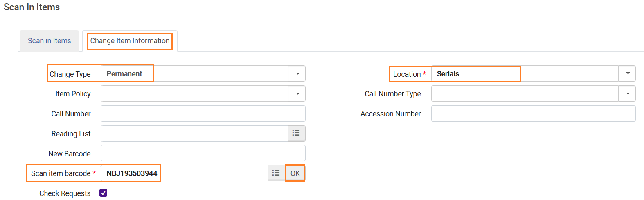
Task: Select the Change Item Information tab
Action: [130, 41]
